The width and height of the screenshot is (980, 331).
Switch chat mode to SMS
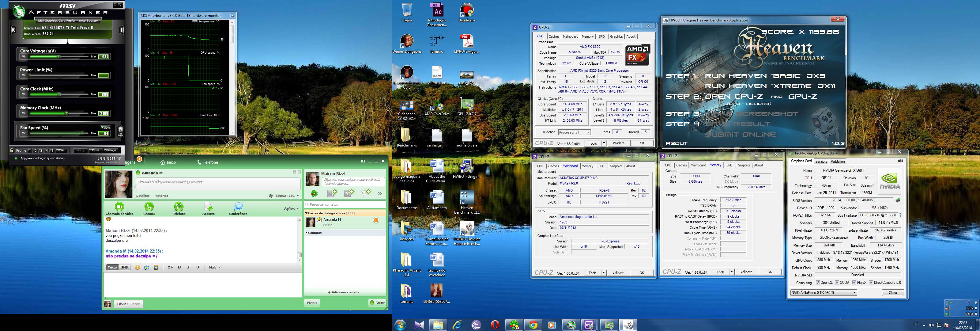tap(124, 267)
